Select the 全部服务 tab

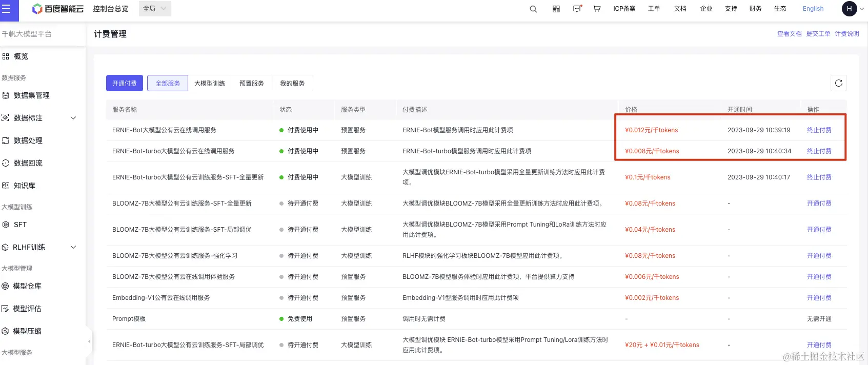tap(168, 83)
